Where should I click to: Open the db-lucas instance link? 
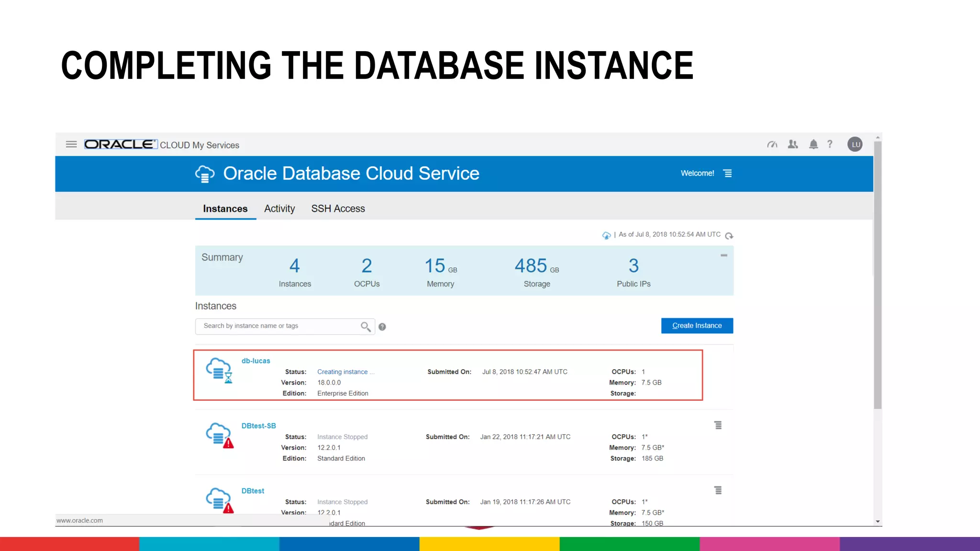coord(256,361)
